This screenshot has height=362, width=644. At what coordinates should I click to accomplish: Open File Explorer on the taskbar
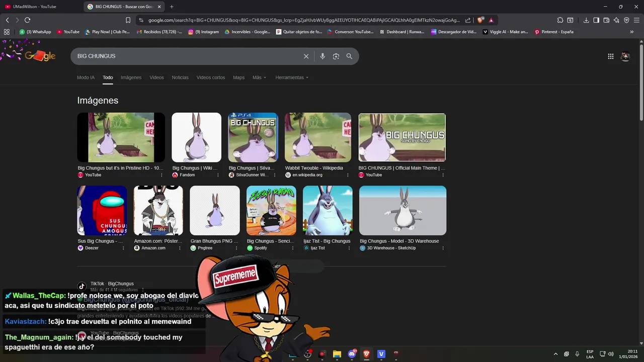tap(337, 354)
